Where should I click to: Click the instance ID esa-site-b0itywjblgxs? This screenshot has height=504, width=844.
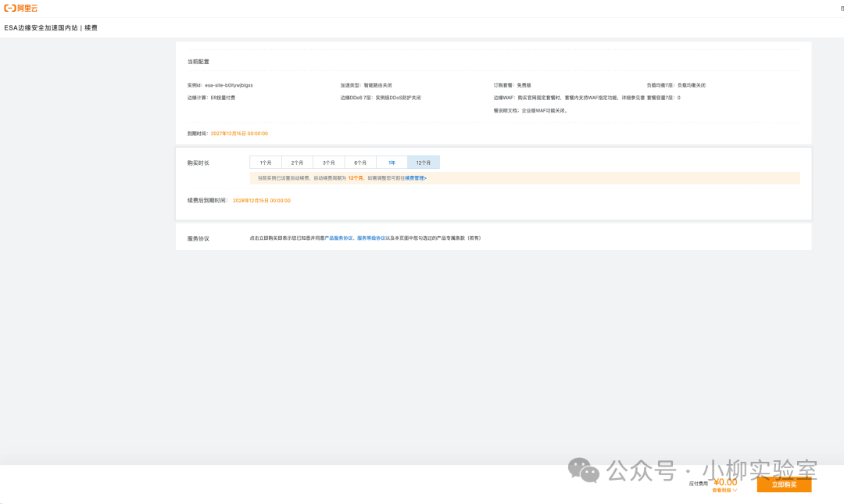[228, 85]
